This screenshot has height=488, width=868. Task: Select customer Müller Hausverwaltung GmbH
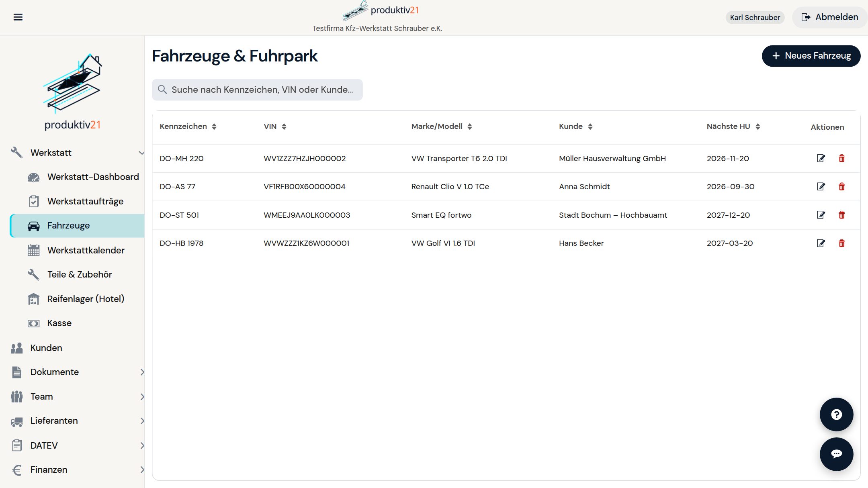[612, 158]
